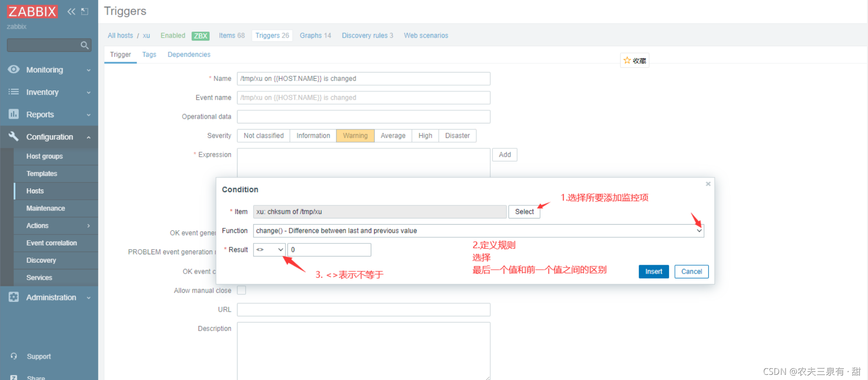
Task: Click the trigger Name input field
Action: click(x=363, y=79)
